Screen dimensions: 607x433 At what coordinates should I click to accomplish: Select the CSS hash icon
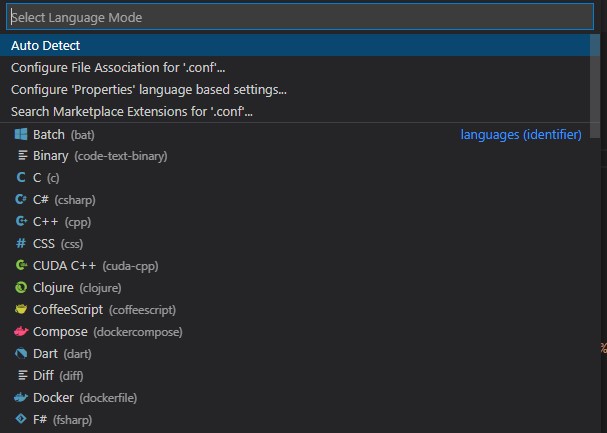click(x=21, y=243)
